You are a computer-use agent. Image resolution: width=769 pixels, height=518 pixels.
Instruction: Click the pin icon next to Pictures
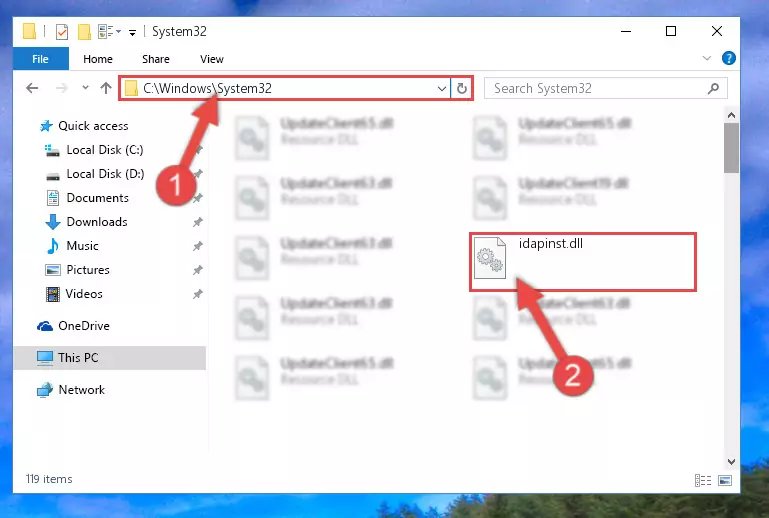click(198, 270)
